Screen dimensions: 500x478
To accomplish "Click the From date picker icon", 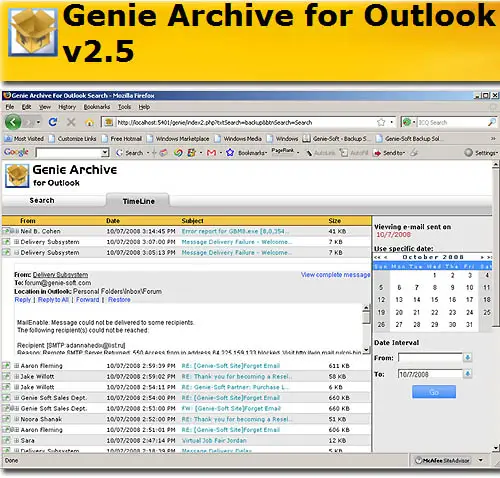I will [467, 357].
